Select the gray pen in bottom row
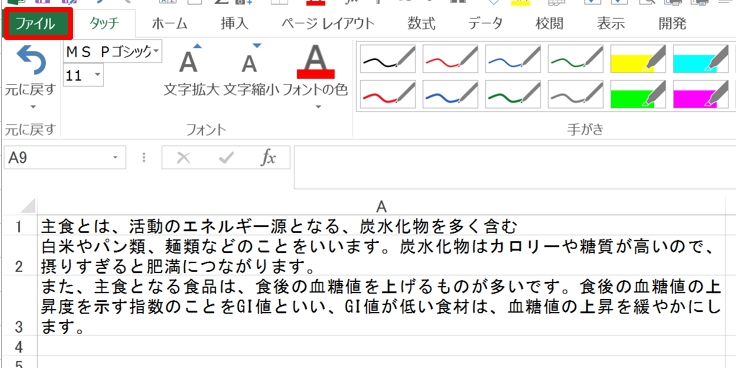The width and height of the screenshot is (736, 368). point(575,94)
